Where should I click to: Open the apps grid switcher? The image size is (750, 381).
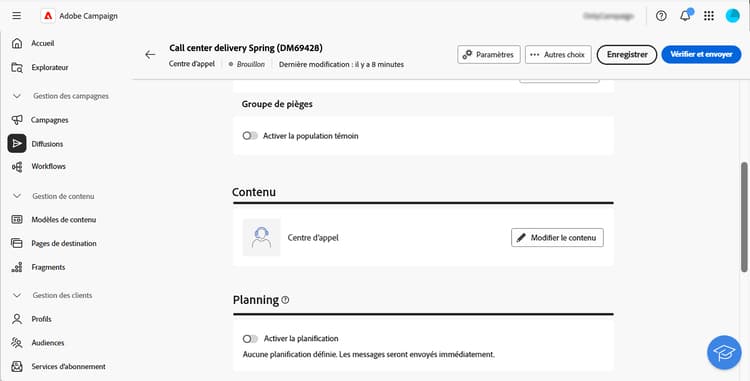[709, 16]
